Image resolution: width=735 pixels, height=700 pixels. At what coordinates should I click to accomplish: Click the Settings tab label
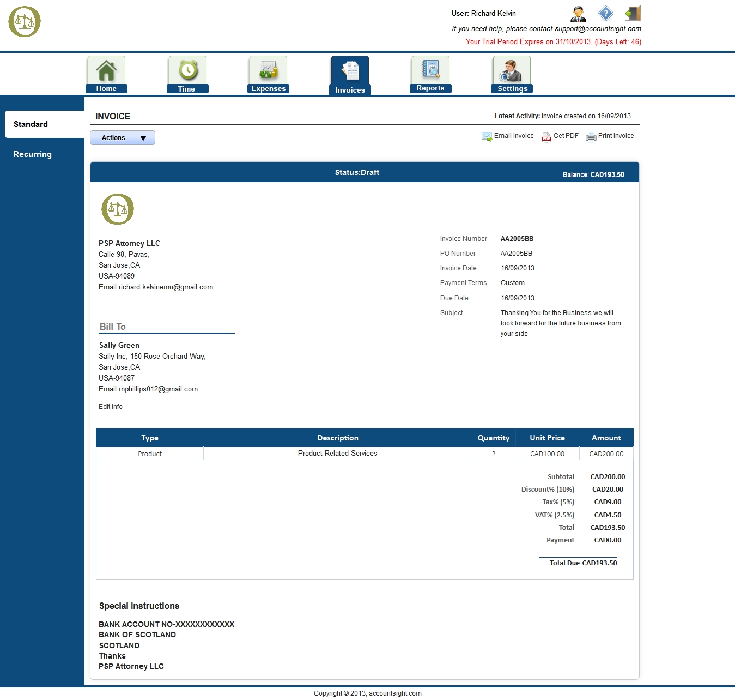pyautogui.click(x=513, y=88)
